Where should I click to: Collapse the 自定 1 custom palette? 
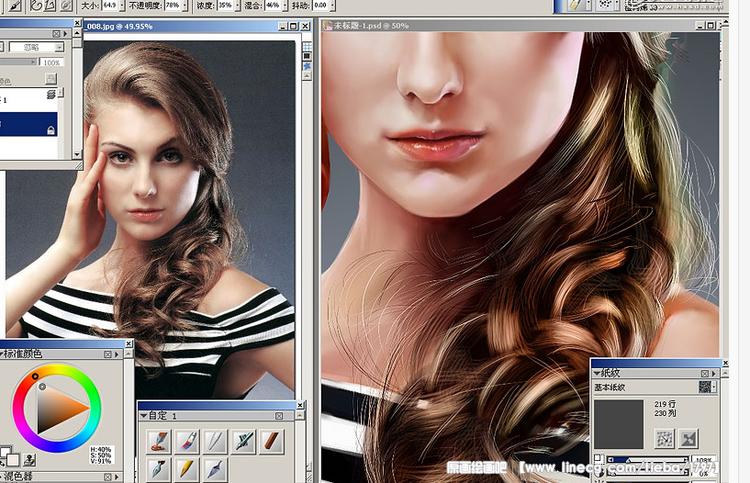coord(143,416)
